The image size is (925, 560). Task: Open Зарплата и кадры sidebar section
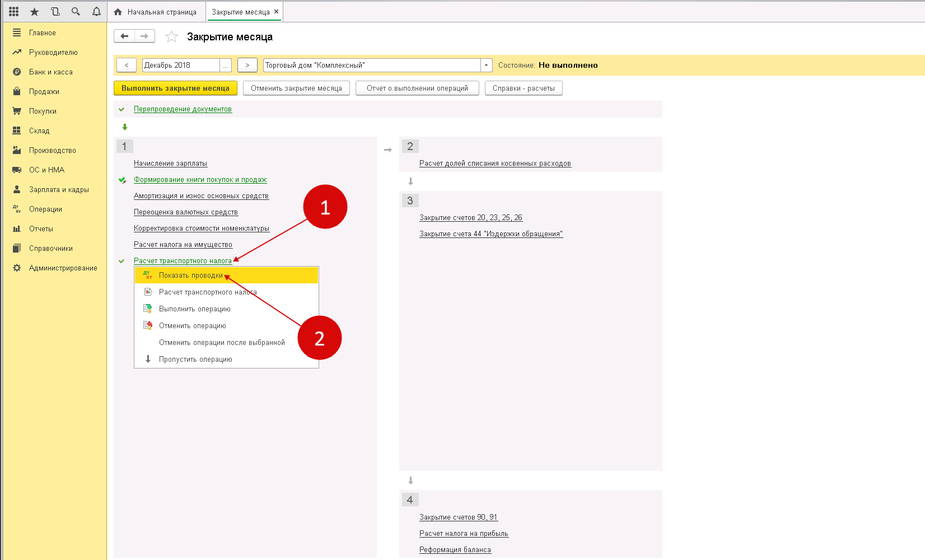[59, 190]
